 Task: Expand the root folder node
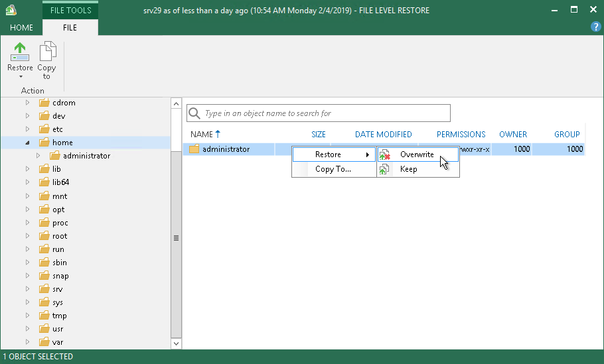click(27, 235)
